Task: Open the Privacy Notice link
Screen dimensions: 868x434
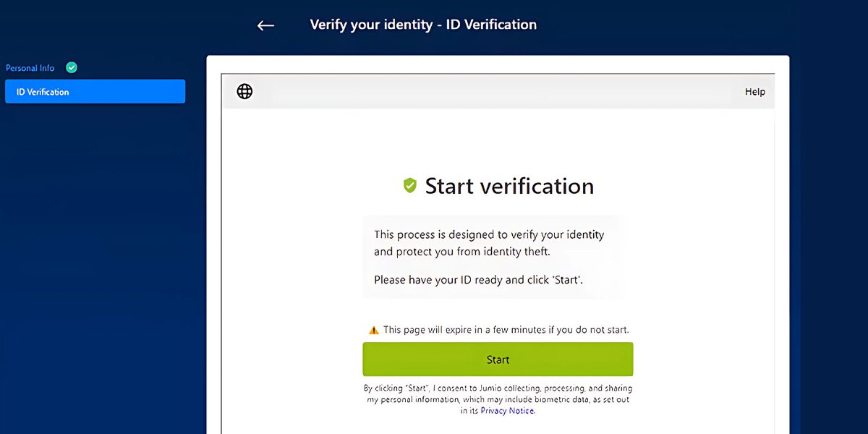Action: coord(507,411)
